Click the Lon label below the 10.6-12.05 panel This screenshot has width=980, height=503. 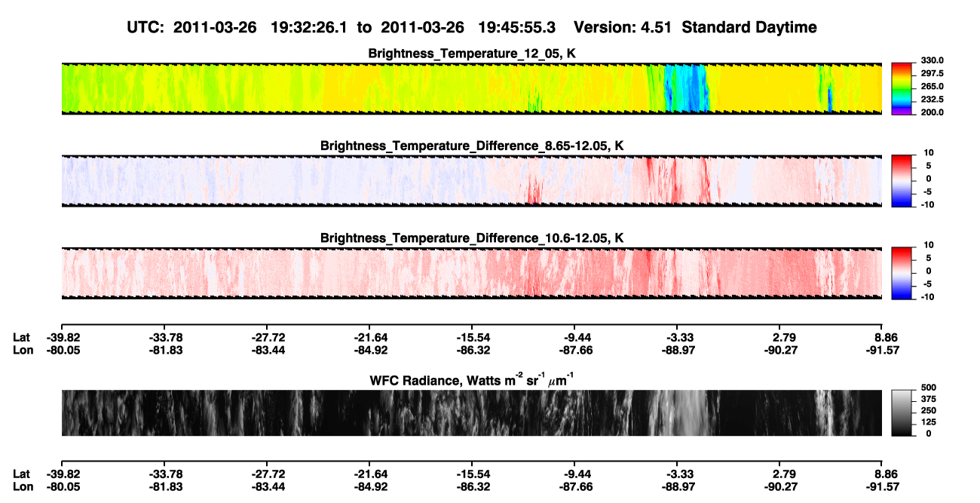pyautogui.click(x=23, y=350)
